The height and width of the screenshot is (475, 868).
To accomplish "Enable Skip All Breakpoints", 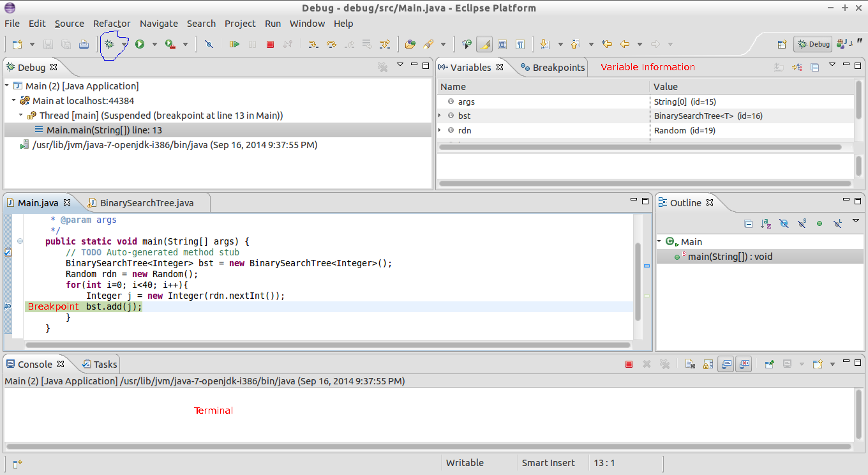I will click(210, 43).
